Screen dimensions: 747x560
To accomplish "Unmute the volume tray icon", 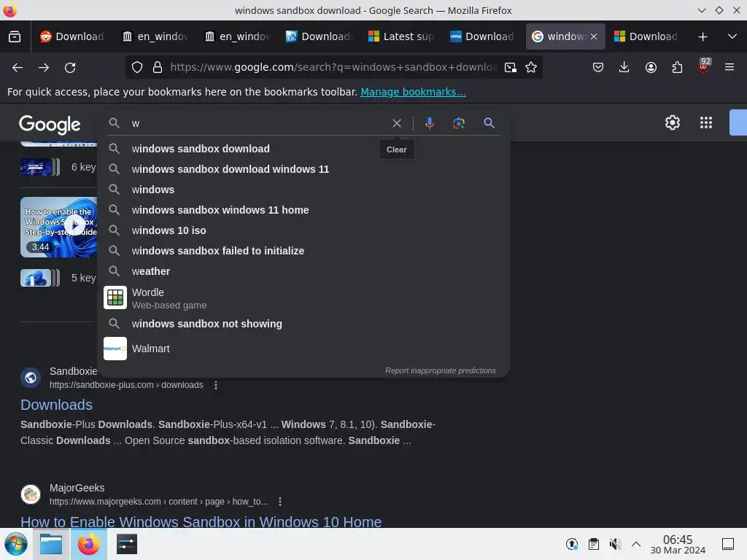I will [615, 544].
